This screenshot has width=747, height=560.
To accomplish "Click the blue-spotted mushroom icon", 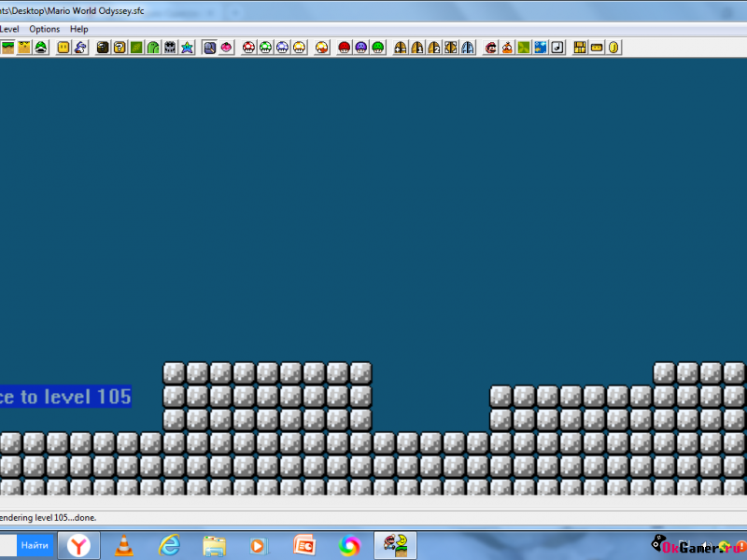I will 283,48.
